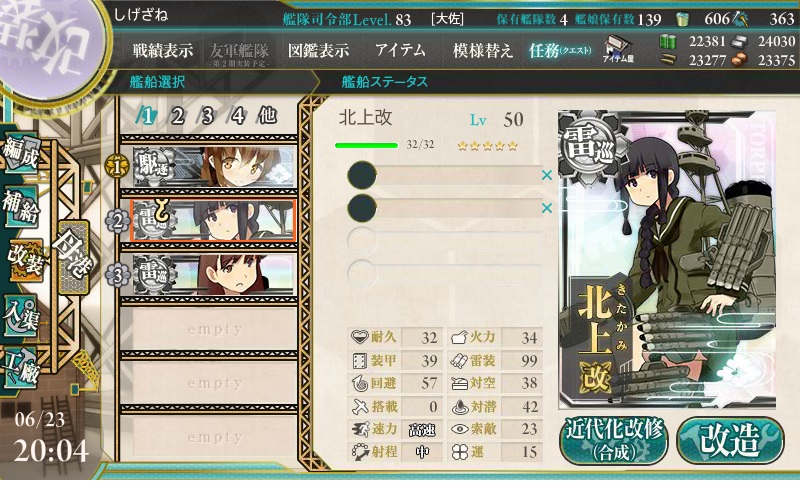
Task: Open the 編成 fleet organization icon
Action: [x=21, y=153]
